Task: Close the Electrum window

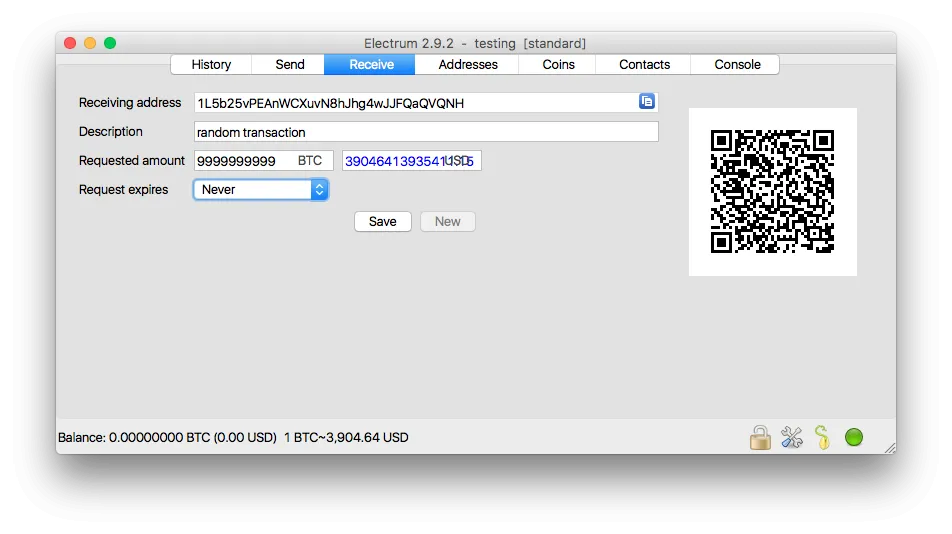Action: [70, 43]
